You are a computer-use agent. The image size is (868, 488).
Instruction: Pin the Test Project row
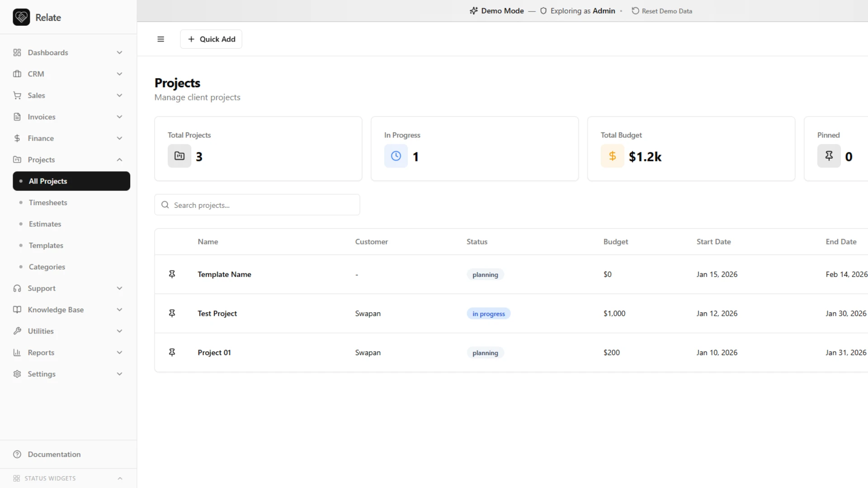(172, 314)
